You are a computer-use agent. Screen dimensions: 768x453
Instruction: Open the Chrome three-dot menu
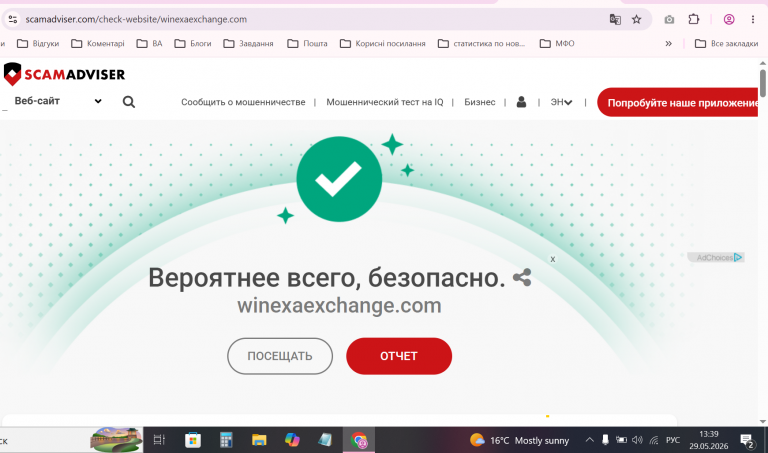753,19
